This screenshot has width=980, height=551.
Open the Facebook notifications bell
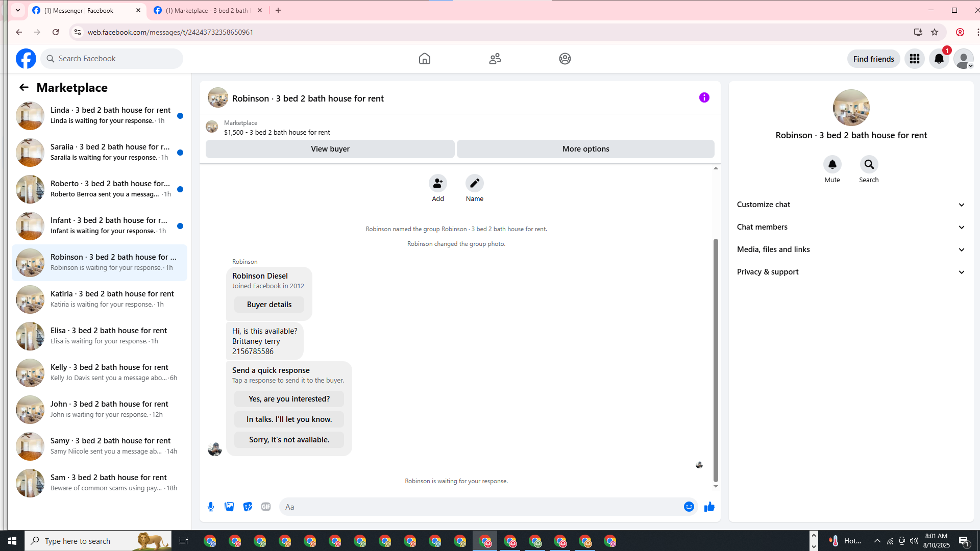(939, 59)
